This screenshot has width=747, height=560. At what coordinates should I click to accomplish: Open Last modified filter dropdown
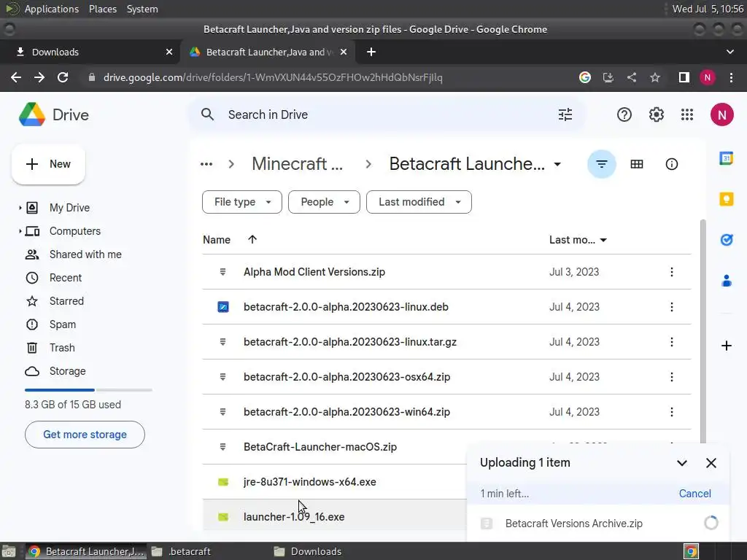pyautogui.click(x=419, y=202)
